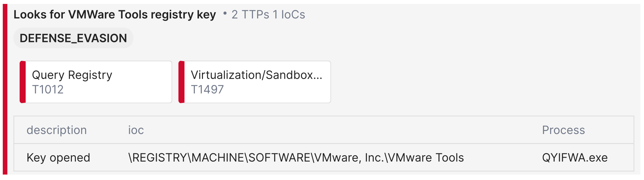Click the red severity indicator on Virtualization/Sandbox card
Viewport: 644px width, 180px height.
pyautogui.click(x=181, y=82)
